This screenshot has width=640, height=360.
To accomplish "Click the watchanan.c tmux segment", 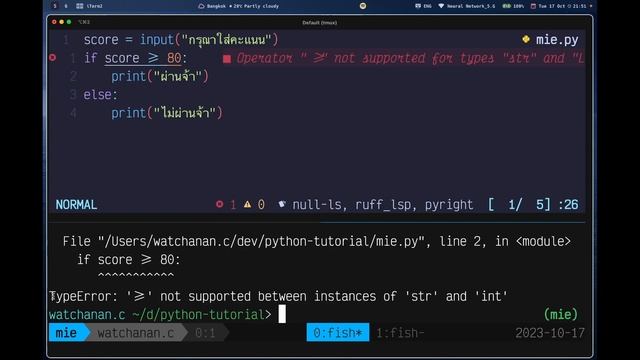I will pyautogui.click(x=136, y=333).
